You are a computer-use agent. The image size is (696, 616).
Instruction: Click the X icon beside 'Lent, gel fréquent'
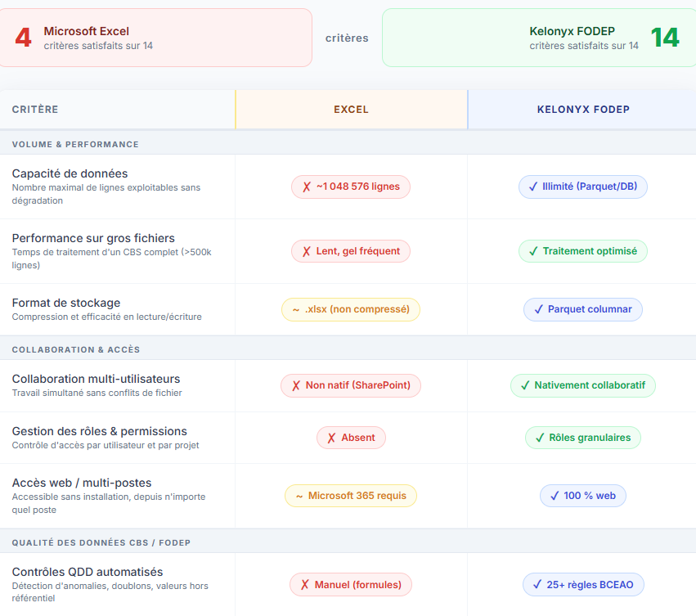pyautogui.click(x=306, y=251)
